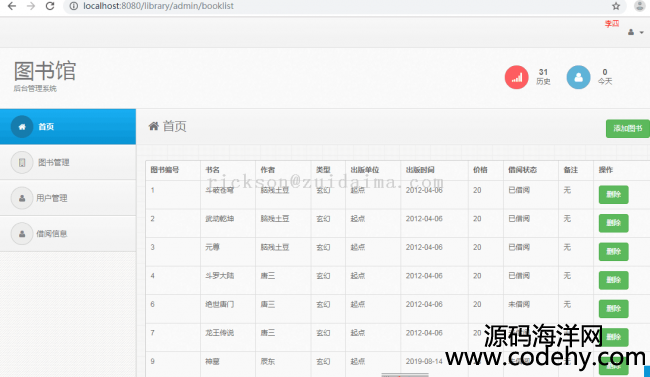The height and width of the screenshot is (377, 650).
Task: Select the book title 斗罗大陆
Action: (220, 276)
